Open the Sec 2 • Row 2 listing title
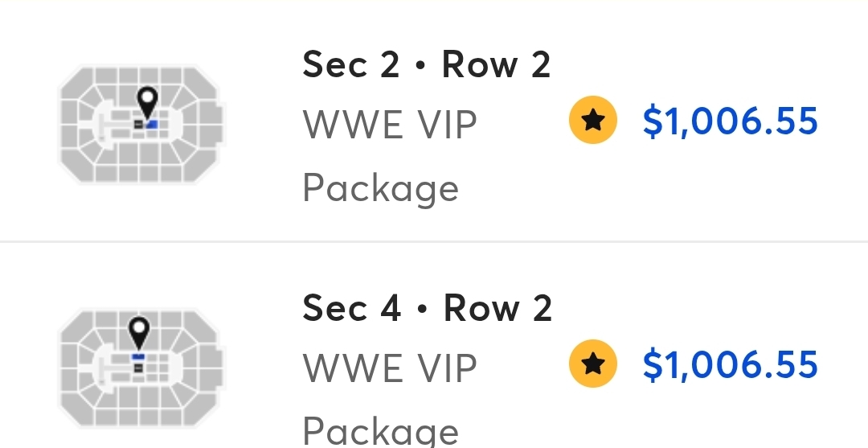The height and width of the screenshot is (448, 868). click(426, 65)
